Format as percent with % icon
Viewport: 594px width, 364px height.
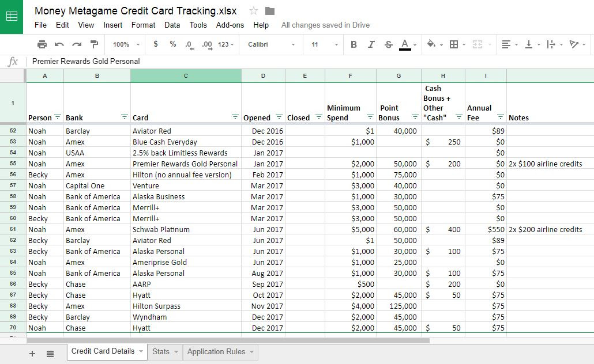(x=173, y=44)
